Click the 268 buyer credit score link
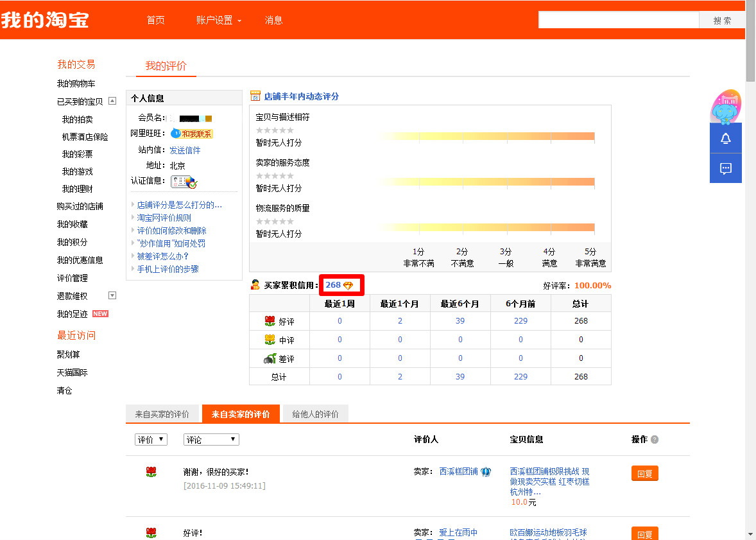 (x=333, y=285)
